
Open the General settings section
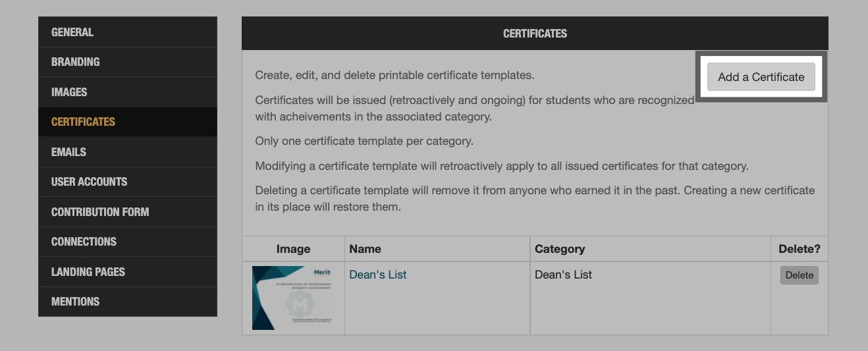pyautogui.click(x=72, y=32)
